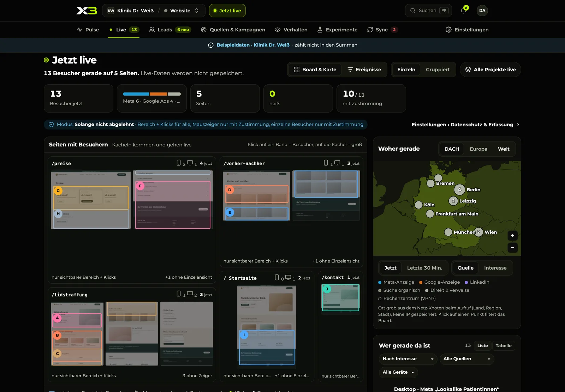Screen dimensions: 565x392
Task: Switch visitor list to Tabelle
Action: coord(504,346)
